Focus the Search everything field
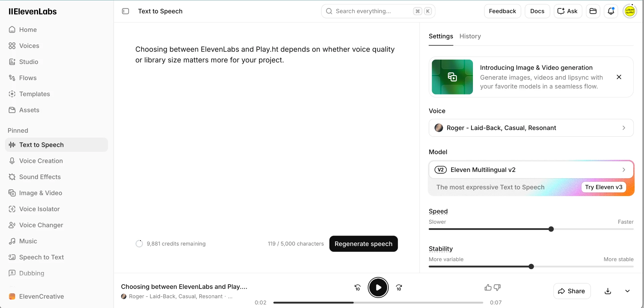644x308 pixels. [378, 11]
